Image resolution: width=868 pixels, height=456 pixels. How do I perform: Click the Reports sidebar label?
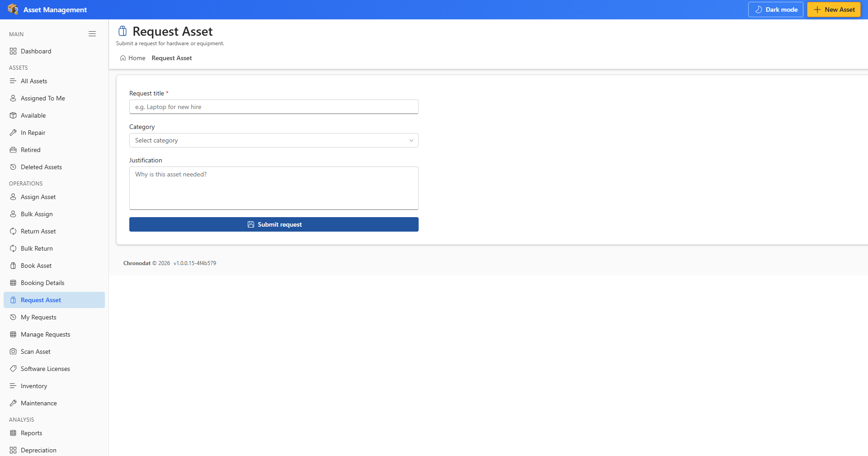[x=32, y=433]
